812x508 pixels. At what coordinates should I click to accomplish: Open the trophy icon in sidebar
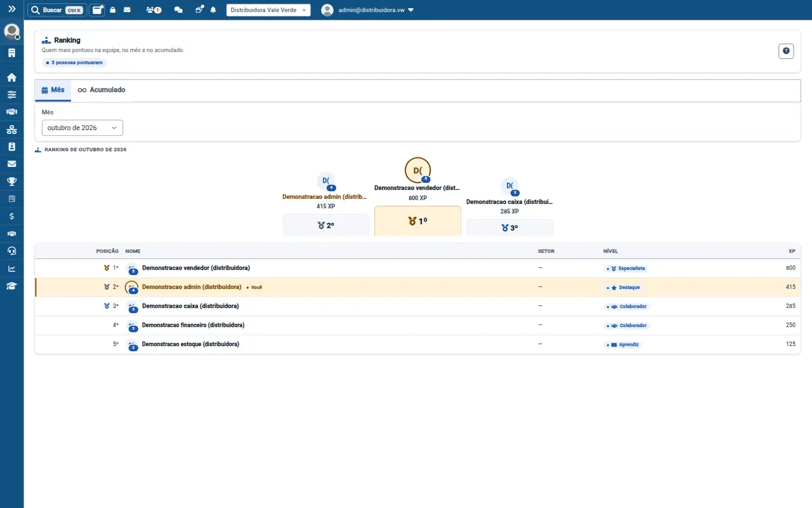point(11,182)
